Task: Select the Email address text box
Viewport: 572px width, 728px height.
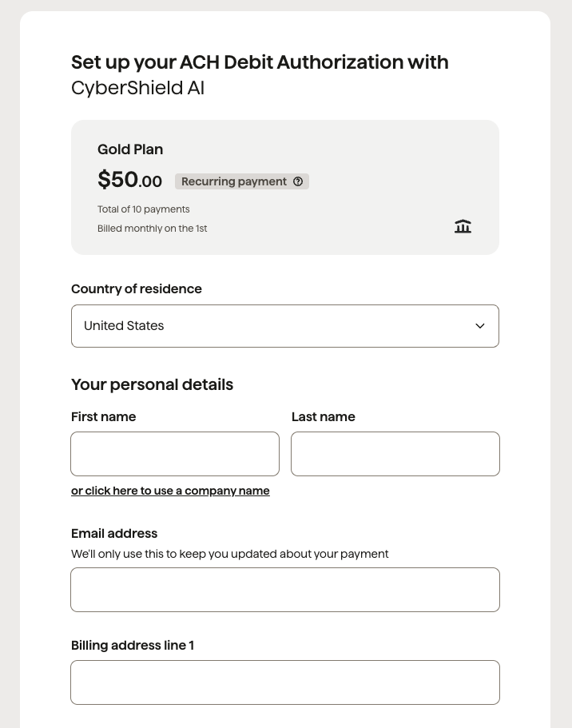Action: [285, 590]
